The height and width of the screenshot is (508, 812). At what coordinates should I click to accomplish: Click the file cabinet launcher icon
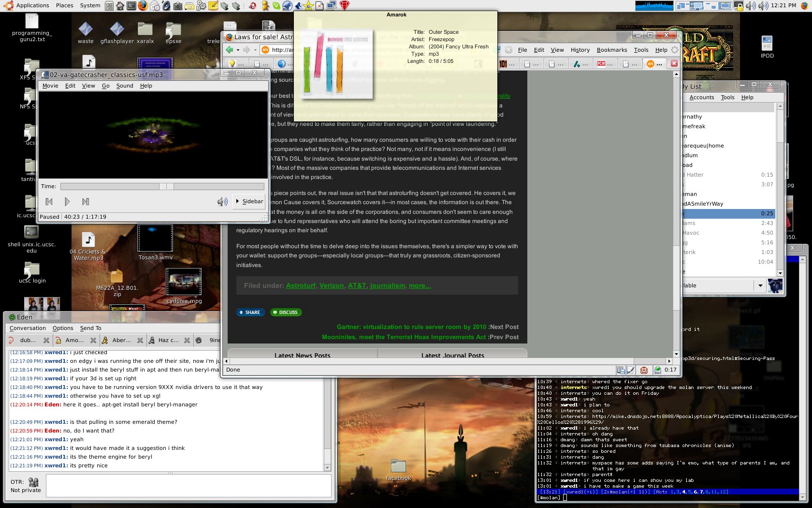[x=109, y=6]
